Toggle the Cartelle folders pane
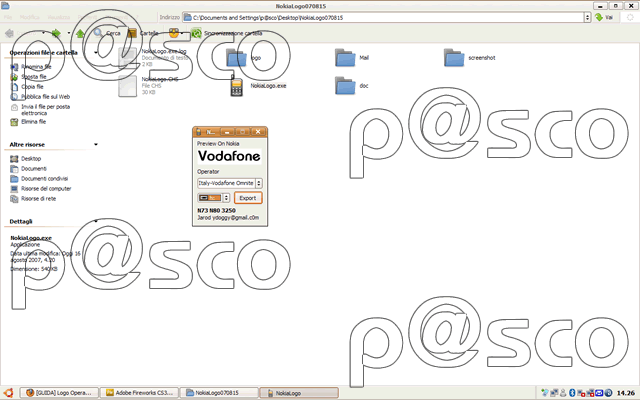 coord(143,33)
